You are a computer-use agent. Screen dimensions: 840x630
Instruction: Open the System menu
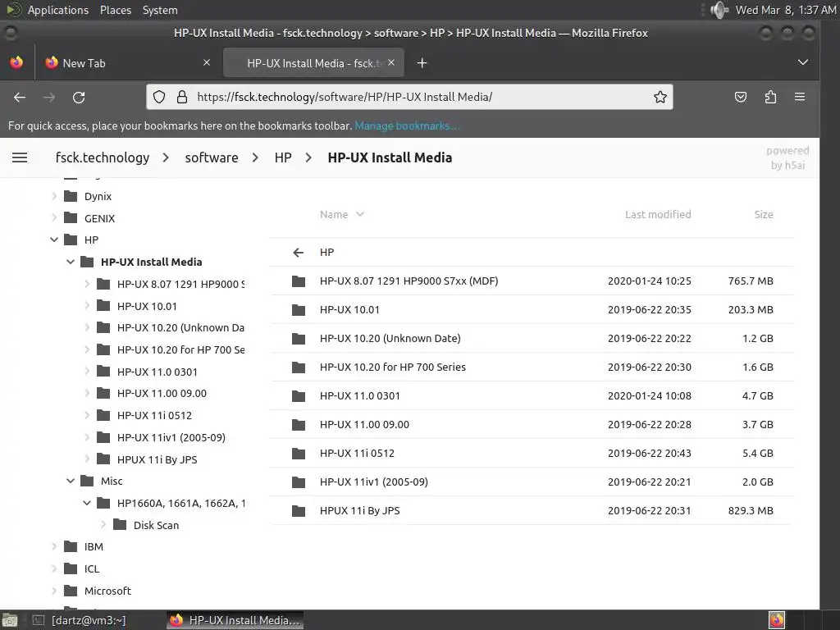[160, 10]
